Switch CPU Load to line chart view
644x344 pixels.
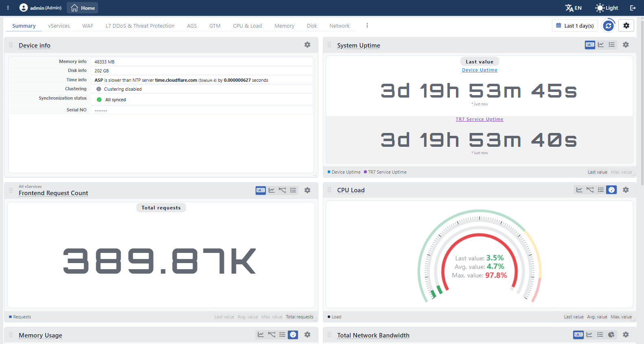click(x=579, y=190)
